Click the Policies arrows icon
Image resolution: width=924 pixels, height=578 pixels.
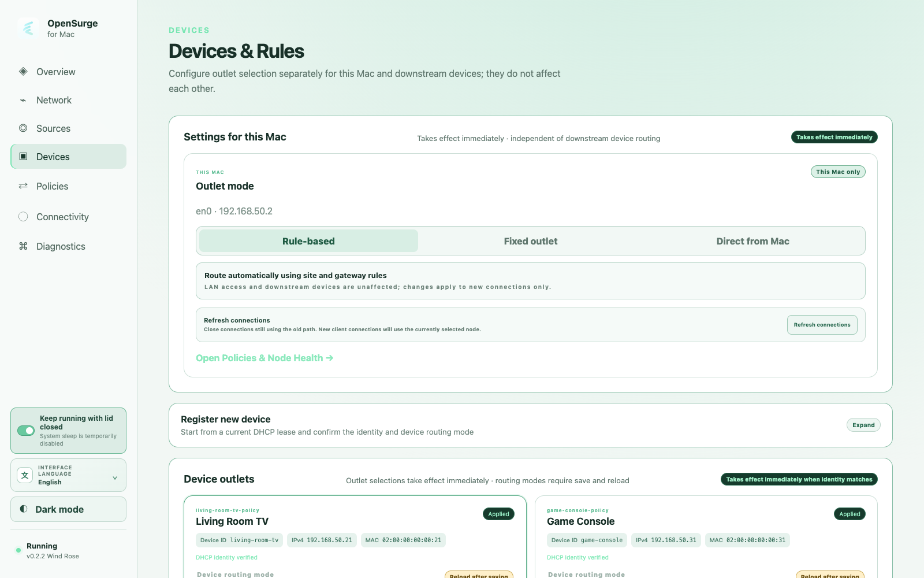coord(23,186)
